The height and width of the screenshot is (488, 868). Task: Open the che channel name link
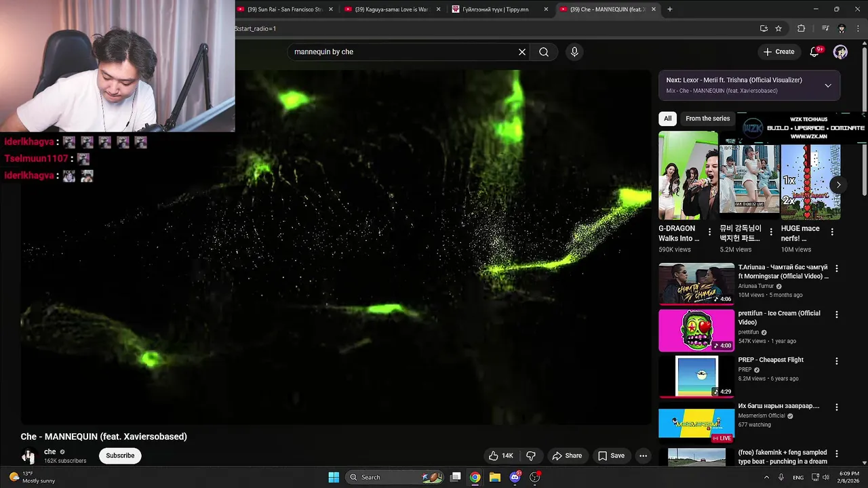click(x=50, y=451)
